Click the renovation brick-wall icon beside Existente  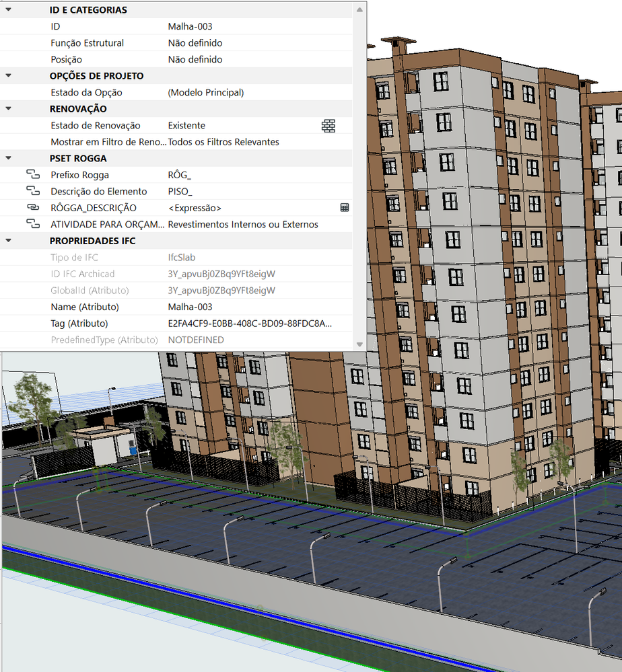pyautogui.click(x=329, y=126)
